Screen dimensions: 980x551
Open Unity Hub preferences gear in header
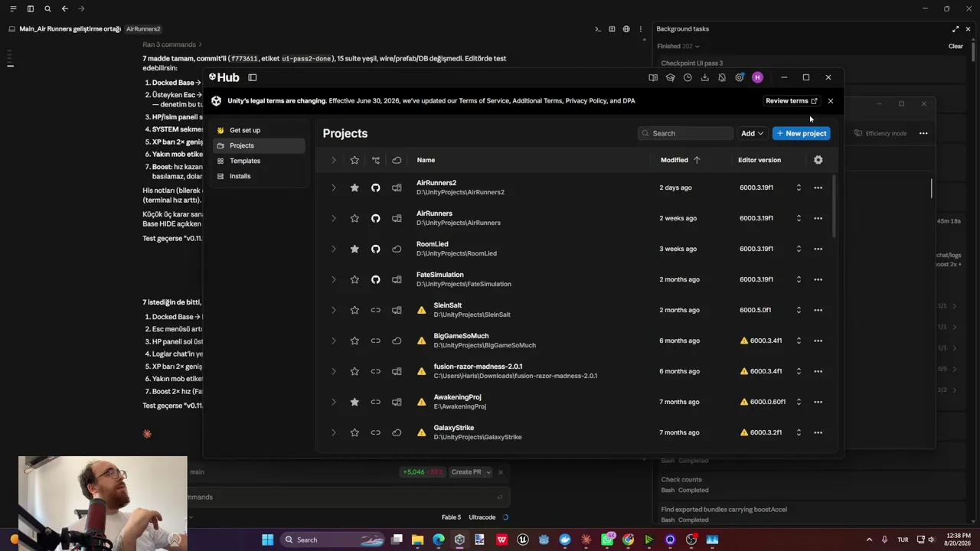coord(740,77)
